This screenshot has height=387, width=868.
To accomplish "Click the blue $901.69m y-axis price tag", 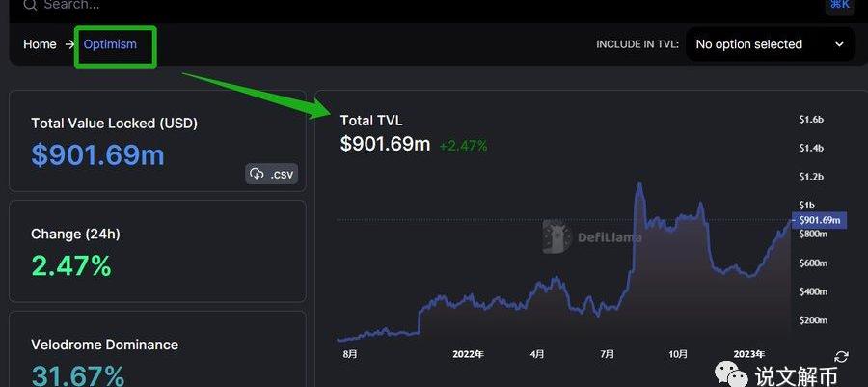I will click(822, 220).
